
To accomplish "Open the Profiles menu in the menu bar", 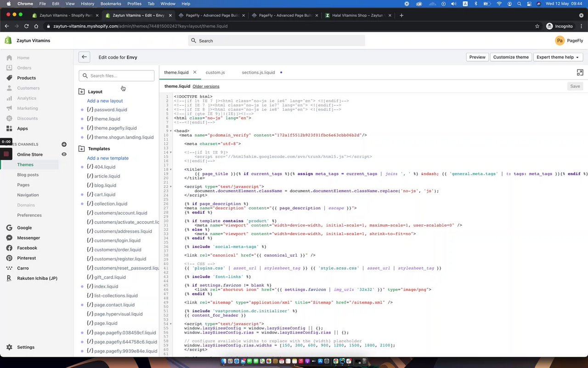I will (x=135, y=4).
